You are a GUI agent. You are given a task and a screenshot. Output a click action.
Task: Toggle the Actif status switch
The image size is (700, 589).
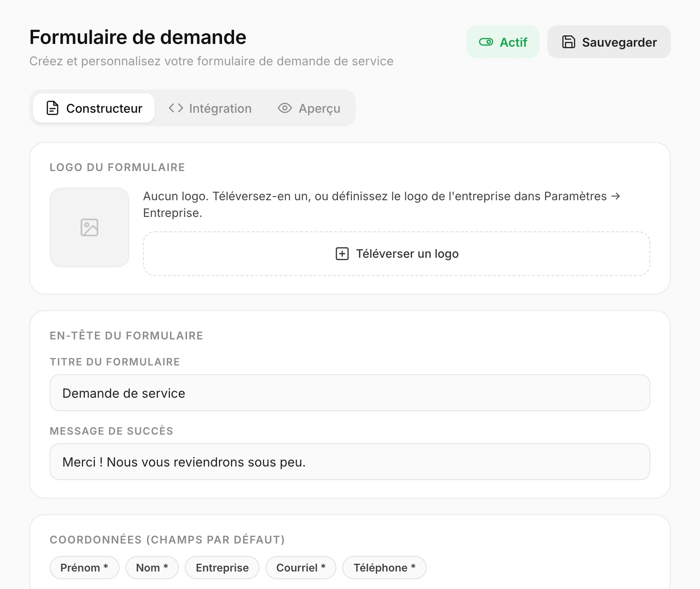(503, 42)
